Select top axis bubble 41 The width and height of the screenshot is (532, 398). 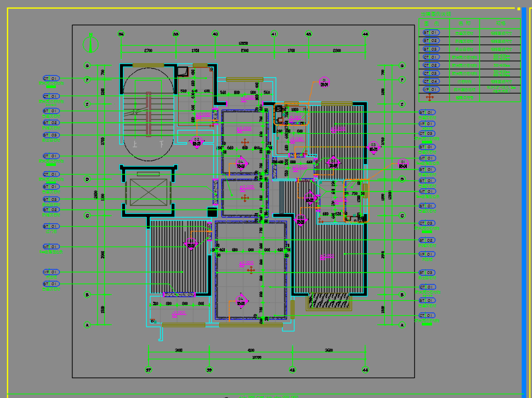(x=274, y=34)
